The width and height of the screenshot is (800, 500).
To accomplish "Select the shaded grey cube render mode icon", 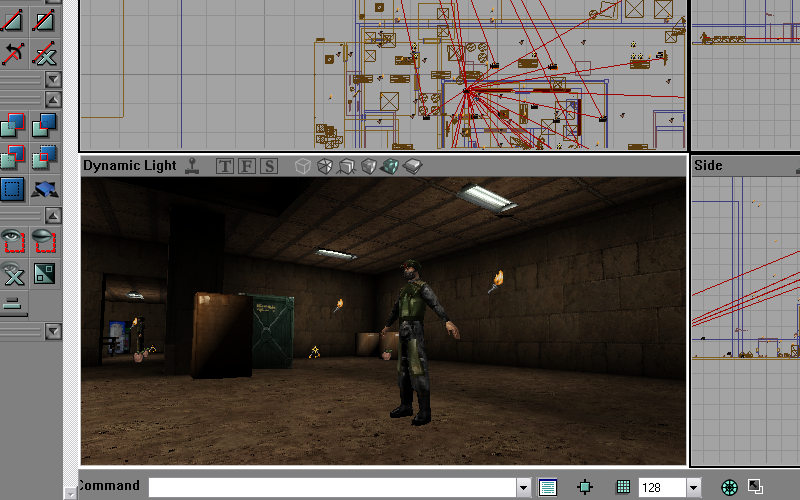I will coord(368,166).
